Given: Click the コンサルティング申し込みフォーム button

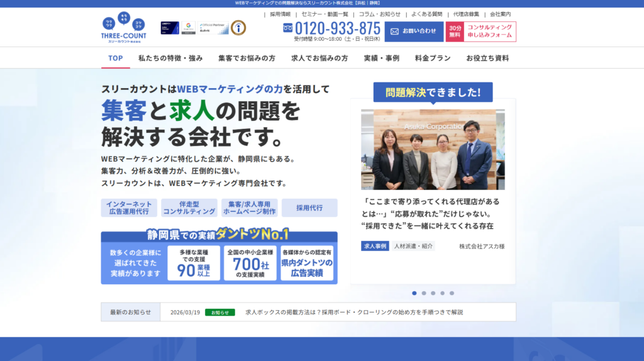Looking at the screenshot, I should pyautogui.click(x=489, y=31).
